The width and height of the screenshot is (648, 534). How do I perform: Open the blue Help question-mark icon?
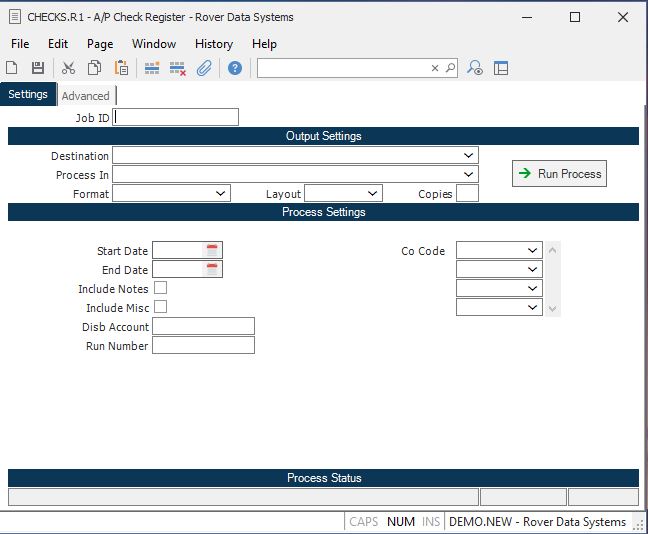coord(235,68)
